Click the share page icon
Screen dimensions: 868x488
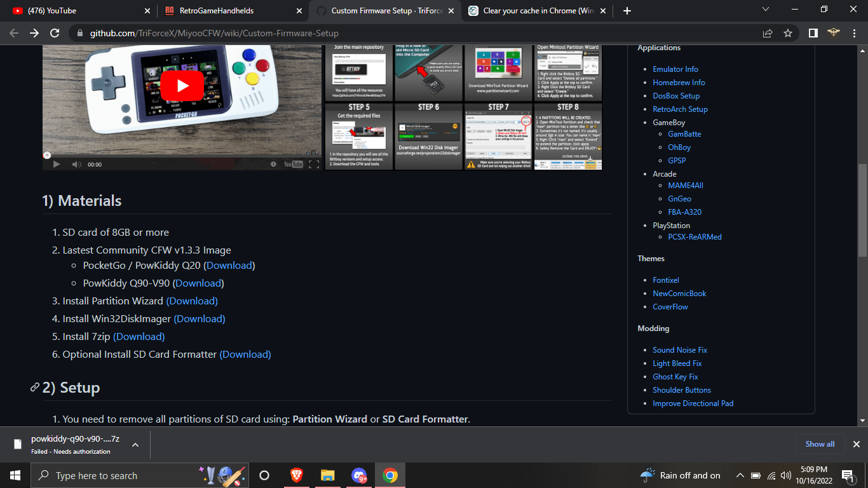[768, 33]
